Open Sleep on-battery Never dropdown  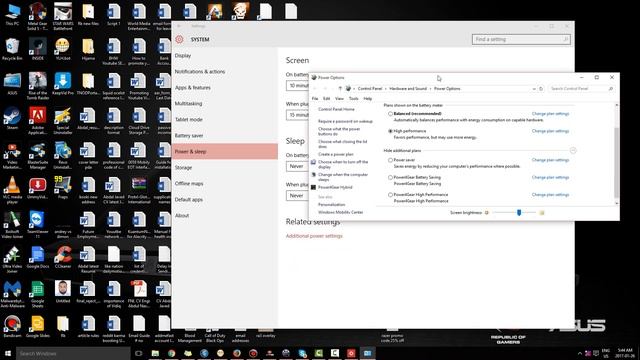tap(298, 166)
